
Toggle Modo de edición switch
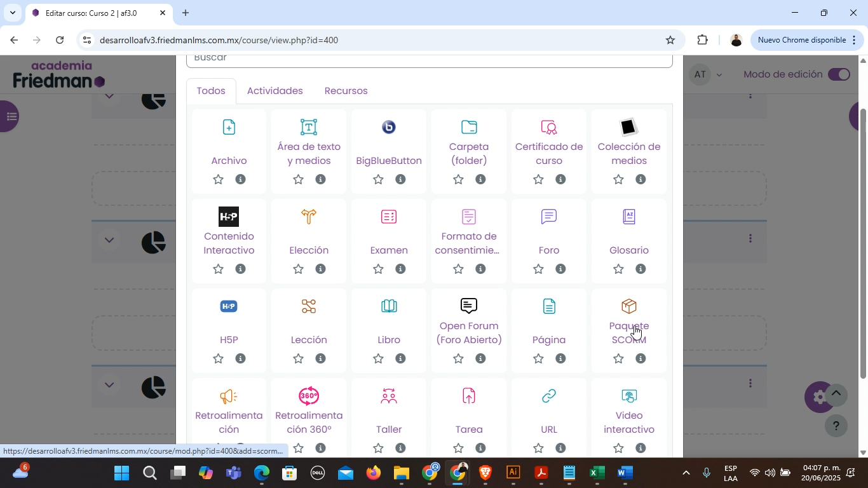pos(839,74)
